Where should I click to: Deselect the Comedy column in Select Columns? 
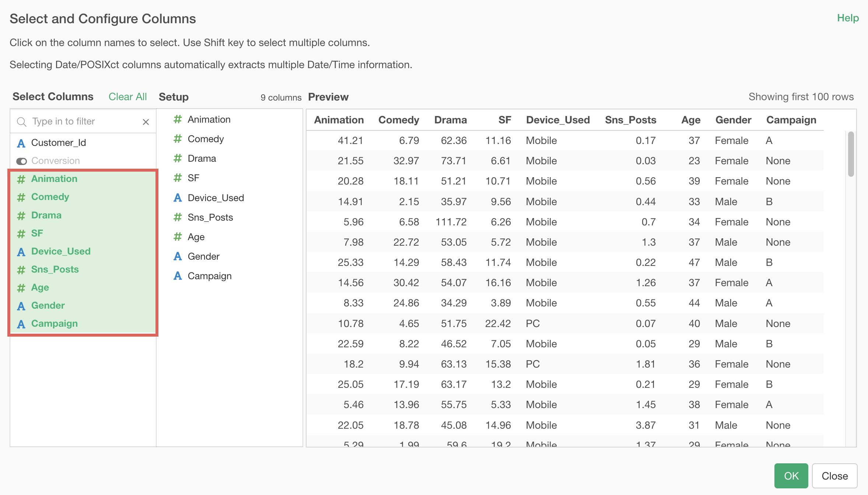click(x=50, y=197)
